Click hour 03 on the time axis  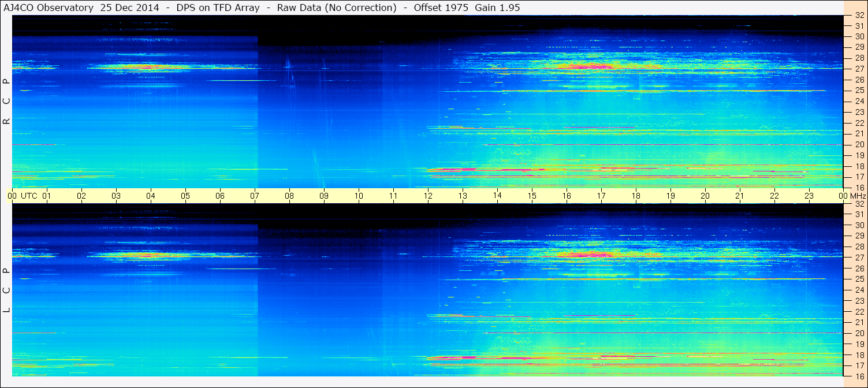pos(116,196)
